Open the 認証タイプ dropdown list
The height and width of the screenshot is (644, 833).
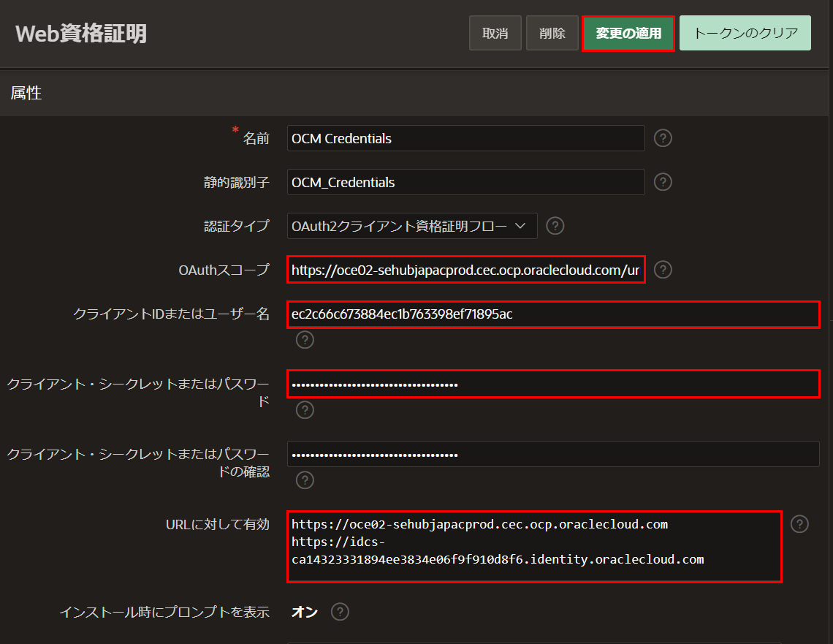click(x=411, y=226)
